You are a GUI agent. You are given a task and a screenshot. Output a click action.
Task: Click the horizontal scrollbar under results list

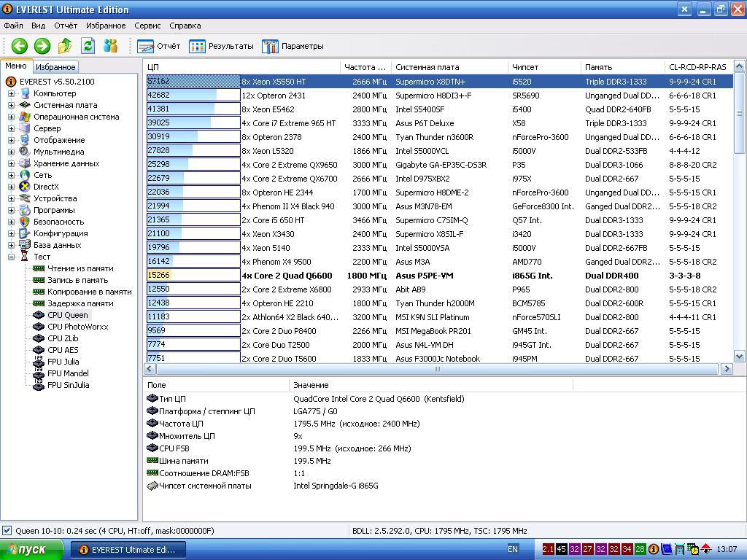click(436, 369)
